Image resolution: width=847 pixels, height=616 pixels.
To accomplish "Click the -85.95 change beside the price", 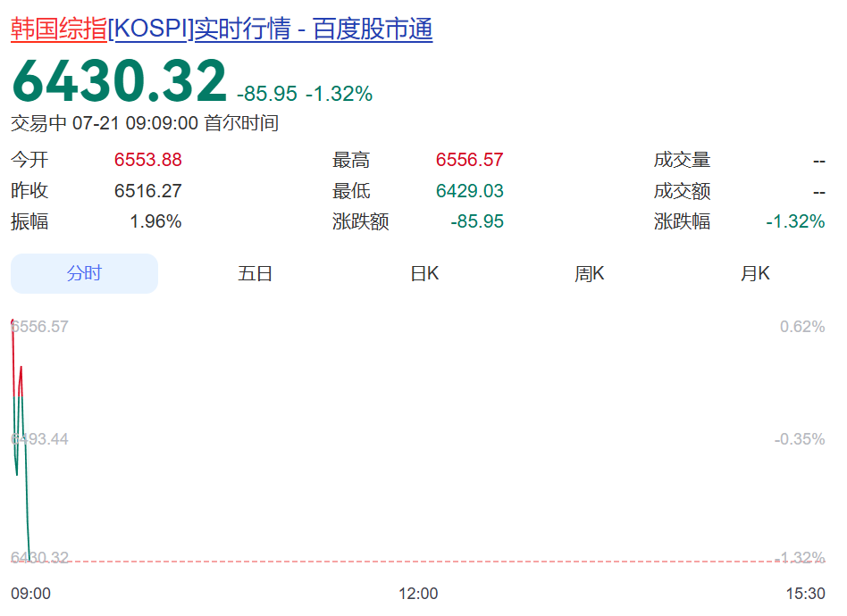I will (x=267, y=94).
